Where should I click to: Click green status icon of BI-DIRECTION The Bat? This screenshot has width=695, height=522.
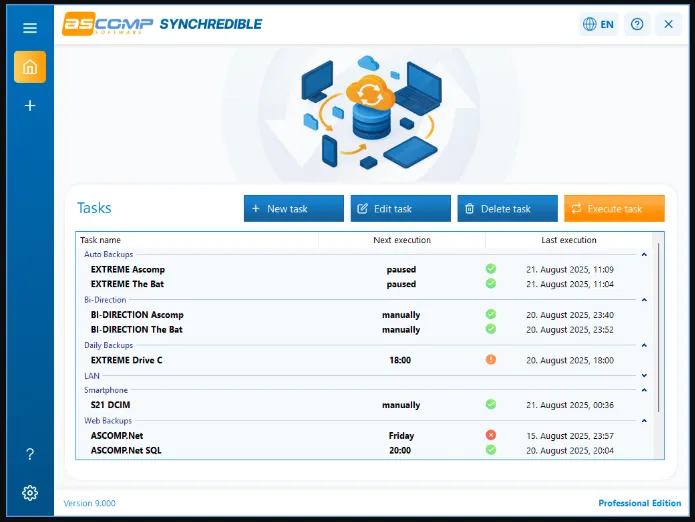491,329
